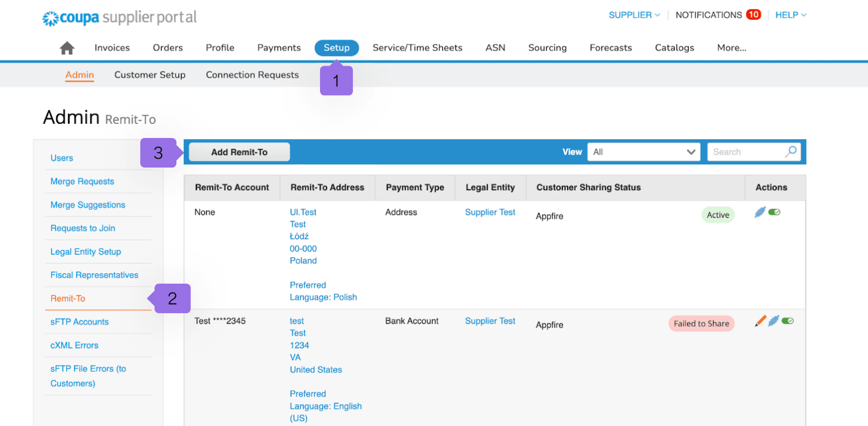Select the Admin sub-tab

(79, 75)
